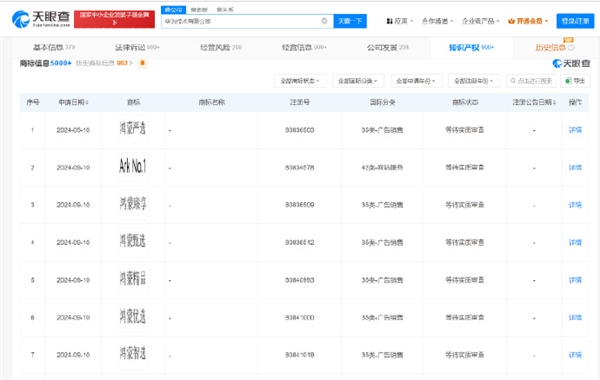Open the 开通会员 crown dropdown
600x380 pixels.
pyautogui.click(x=528, y=21)
